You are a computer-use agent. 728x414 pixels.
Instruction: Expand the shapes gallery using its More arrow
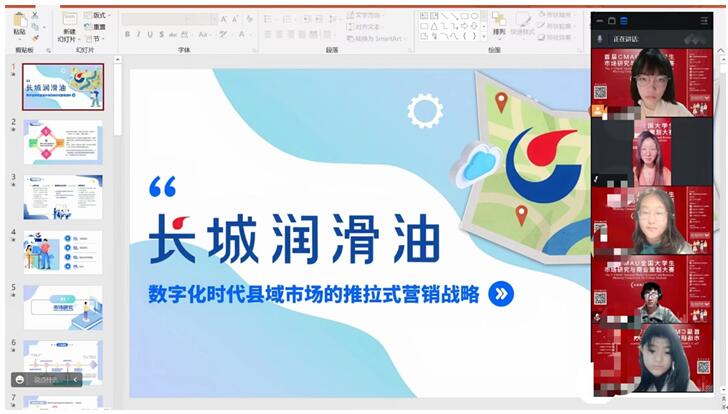[483, 36]
